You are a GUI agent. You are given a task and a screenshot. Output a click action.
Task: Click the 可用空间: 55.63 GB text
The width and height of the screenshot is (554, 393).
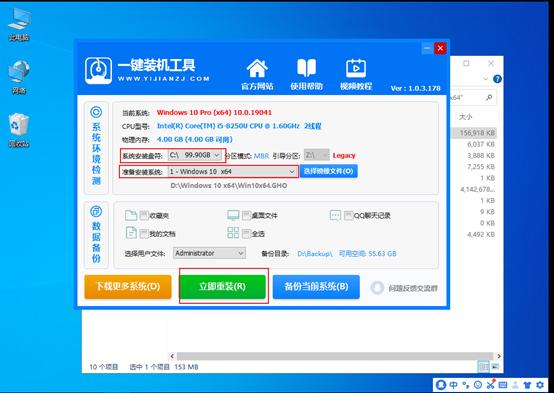click(x=367, y=254)
